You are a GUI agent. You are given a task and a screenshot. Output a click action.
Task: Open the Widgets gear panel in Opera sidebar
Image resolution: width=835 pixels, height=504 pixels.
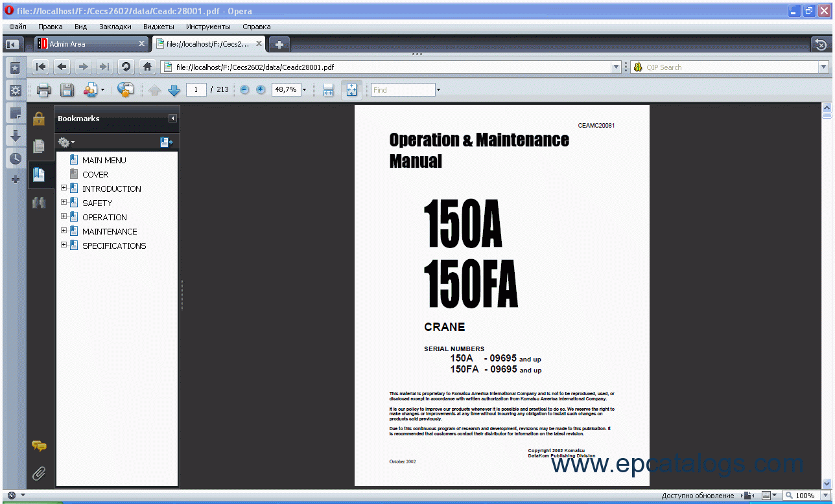(x=15, y=91)
